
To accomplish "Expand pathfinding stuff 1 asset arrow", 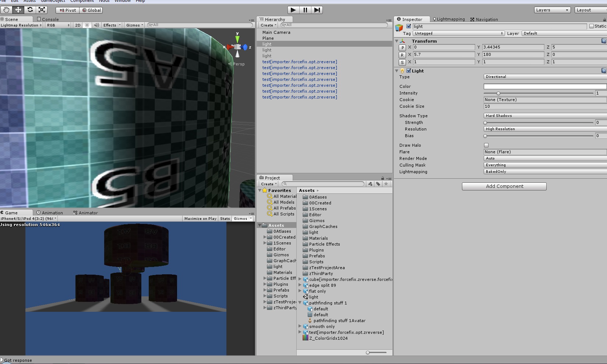I will click(300, 303).
